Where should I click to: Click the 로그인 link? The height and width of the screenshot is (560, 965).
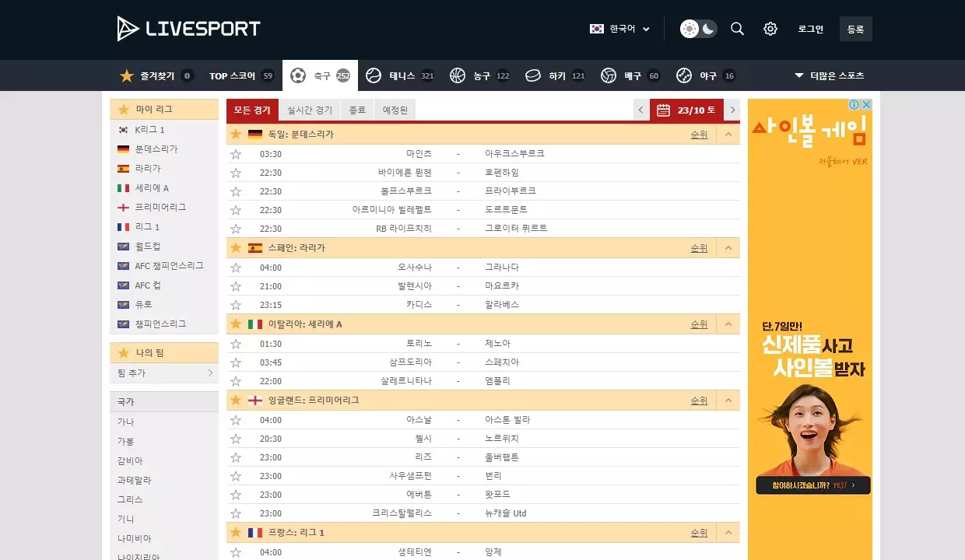tap(810, 29)
